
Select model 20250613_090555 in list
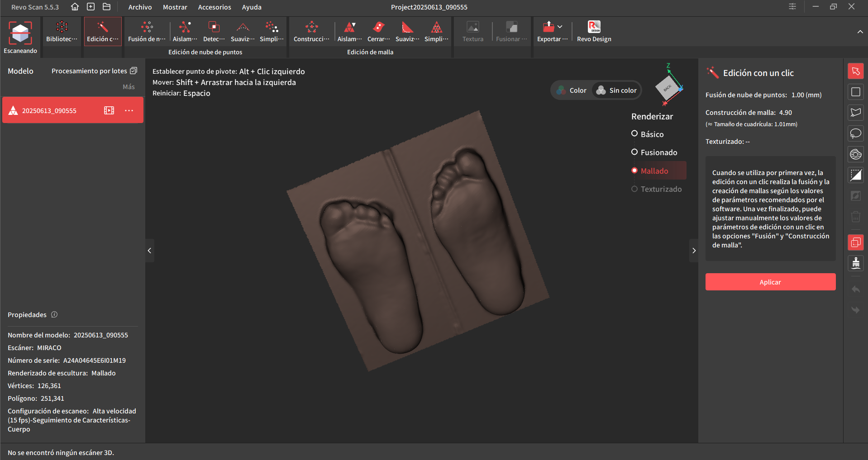click(x=73, y=110)
